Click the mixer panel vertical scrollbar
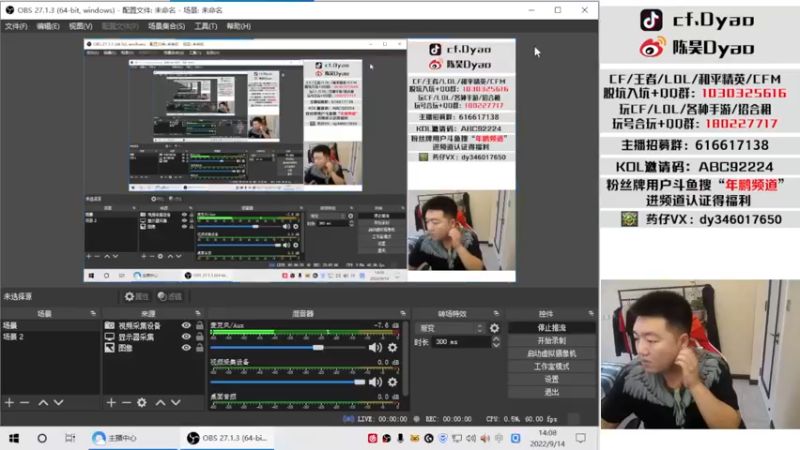The image size is (800, 450). point(406,357)
